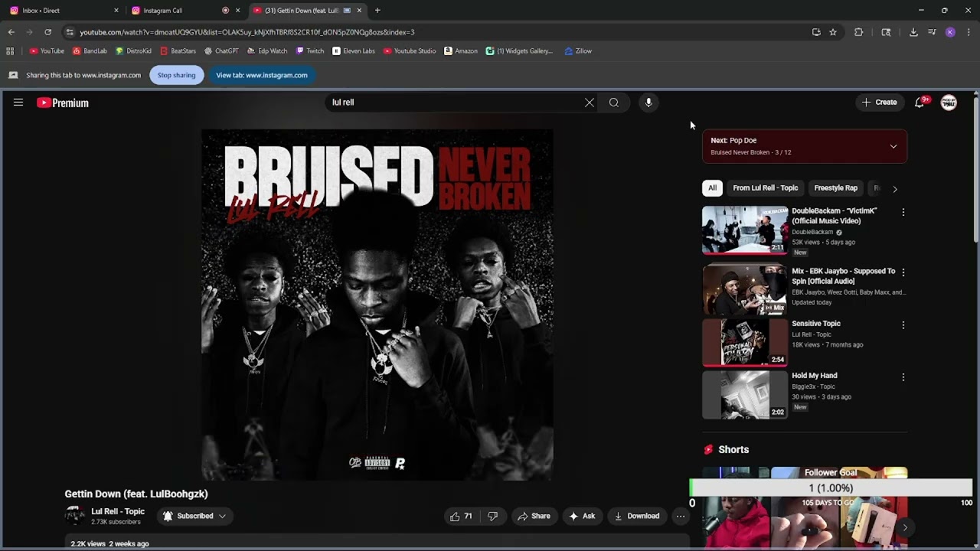Install app icon in address bar
The image size is (980, 551).
click(x=816, y=32)
